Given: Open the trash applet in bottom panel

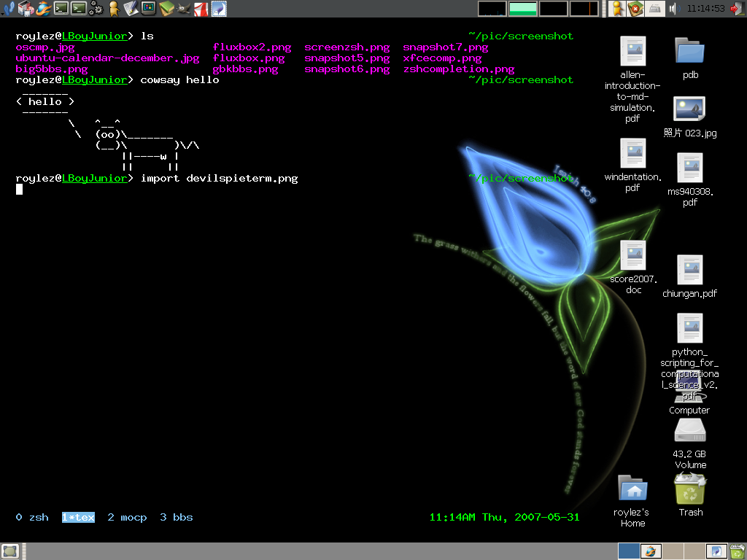Looking at the screenshot, I should pos(738,551).
